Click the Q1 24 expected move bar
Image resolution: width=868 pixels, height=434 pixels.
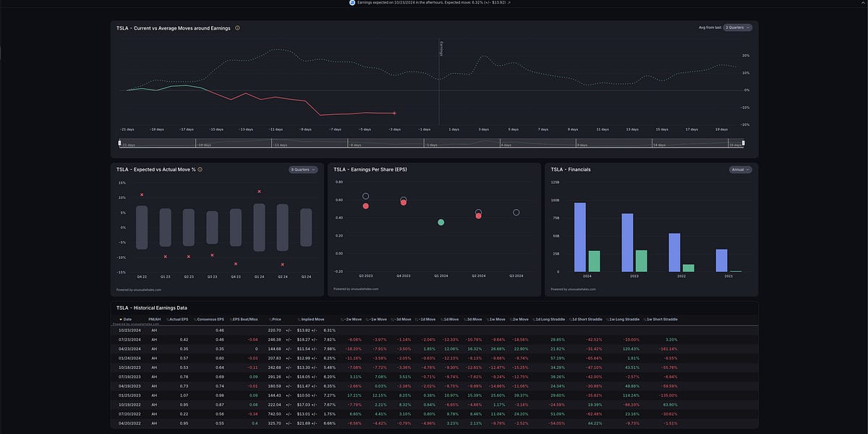259,227
